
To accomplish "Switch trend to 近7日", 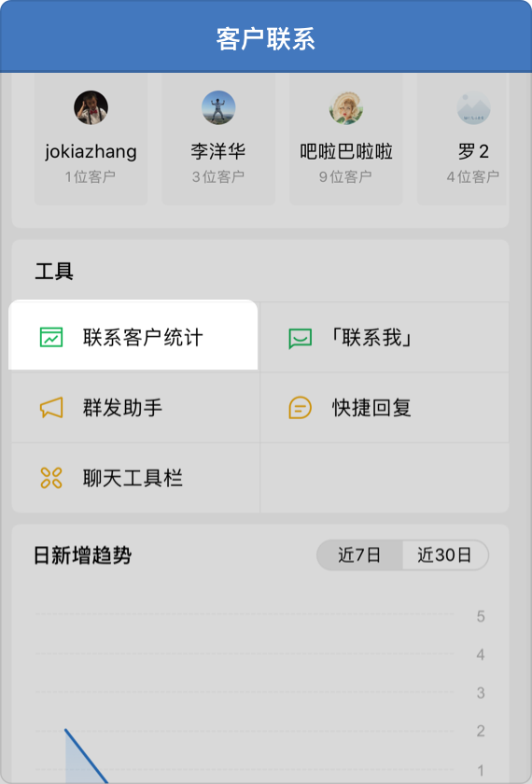I will [x=359, y=555].
